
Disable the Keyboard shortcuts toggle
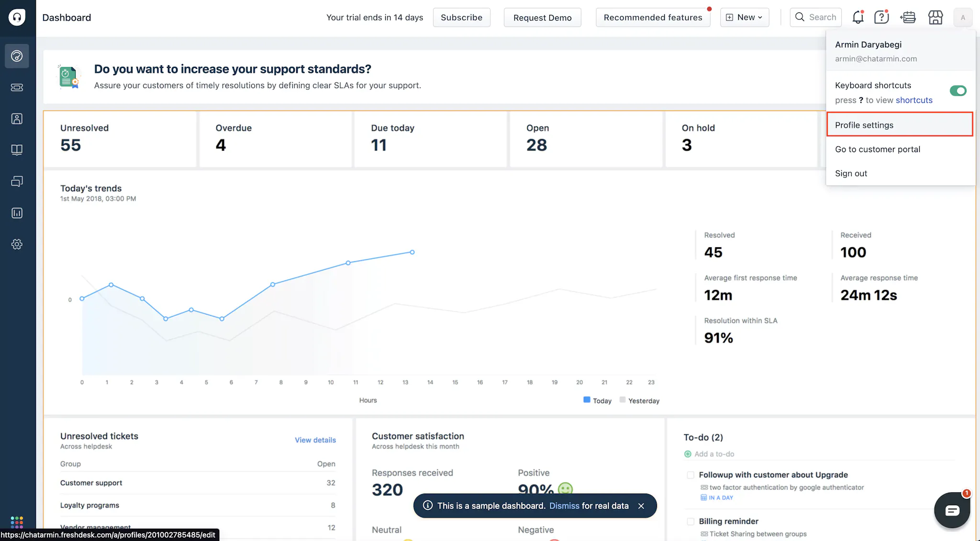958,91
